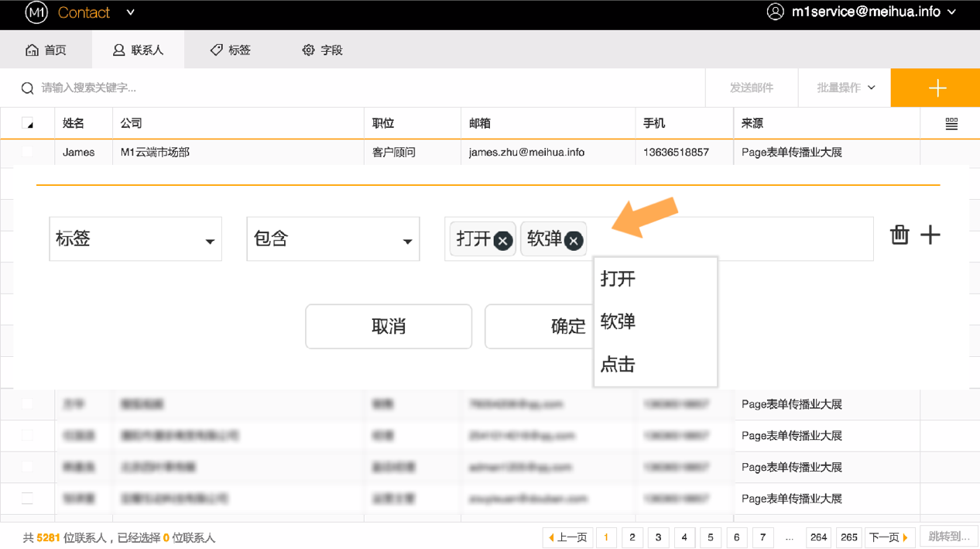Add a filter condition with plus icon
Screen dimensions: 980x549
[x=930, y=235]
